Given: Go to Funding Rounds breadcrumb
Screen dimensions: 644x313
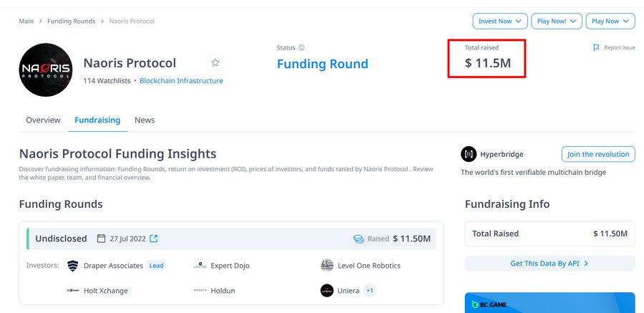Looking at the screenshot, I should 71,21.
